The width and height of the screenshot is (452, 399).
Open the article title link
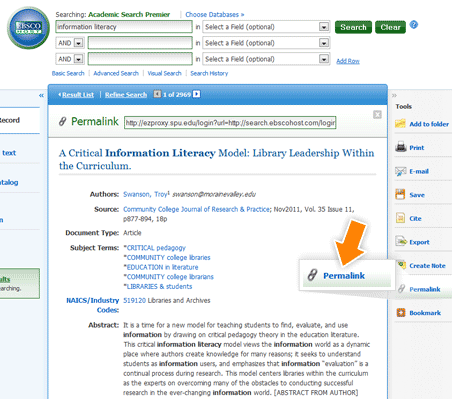[217, 159]
